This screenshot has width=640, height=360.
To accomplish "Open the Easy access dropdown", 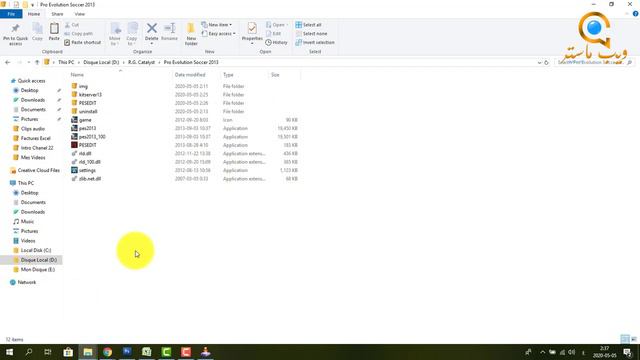I will pos(218,33).
